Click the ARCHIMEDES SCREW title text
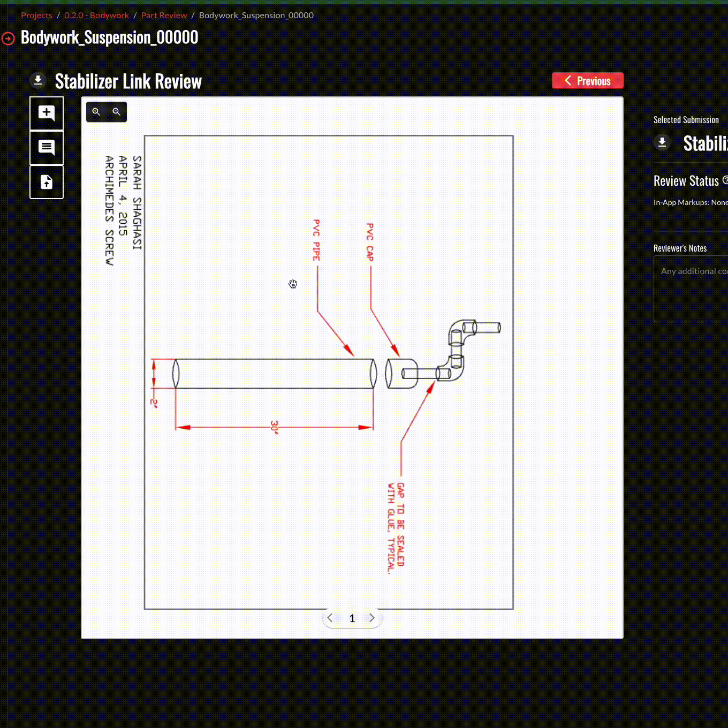Image resolution: width=728 pixels, height=728 pixels. 109,210
